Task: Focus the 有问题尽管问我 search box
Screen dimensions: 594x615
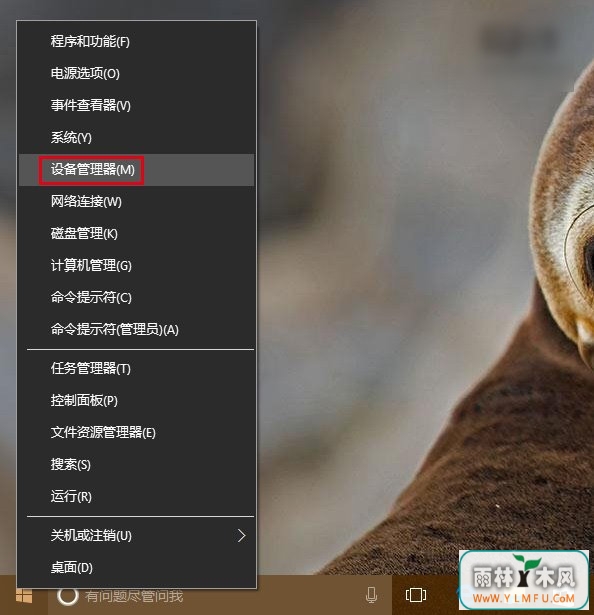Action: coord(220,595)
